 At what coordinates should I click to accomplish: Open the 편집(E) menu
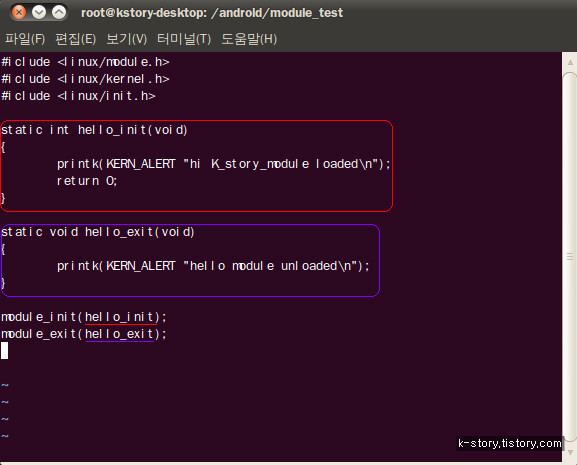pos(75,39)
